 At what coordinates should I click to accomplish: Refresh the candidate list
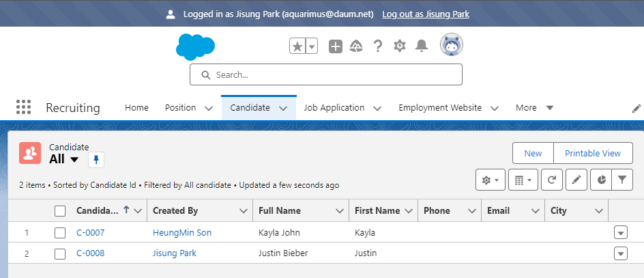click(552, 180)
